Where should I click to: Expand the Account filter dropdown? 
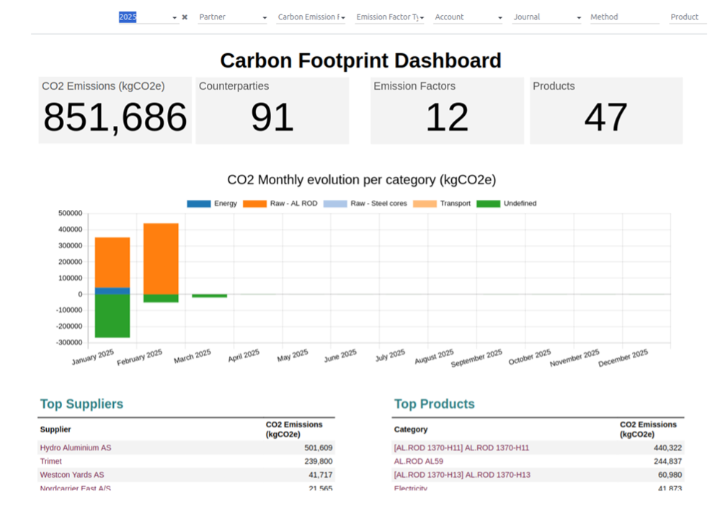point(468,17)
